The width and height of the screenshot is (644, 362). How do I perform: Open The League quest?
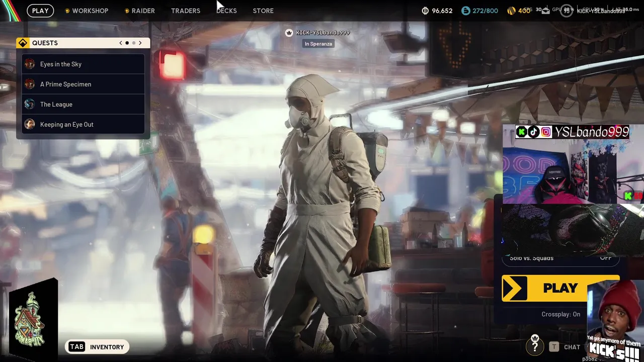click(83, 104)
